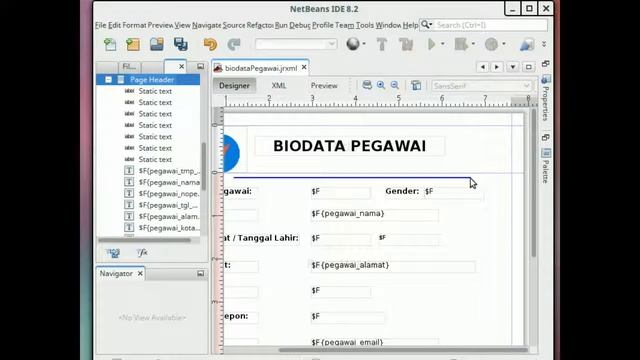This screenshot has width=640, height=360.
Task: Click the database/report query icon in designer toolbar
Action: pos(367,85)
